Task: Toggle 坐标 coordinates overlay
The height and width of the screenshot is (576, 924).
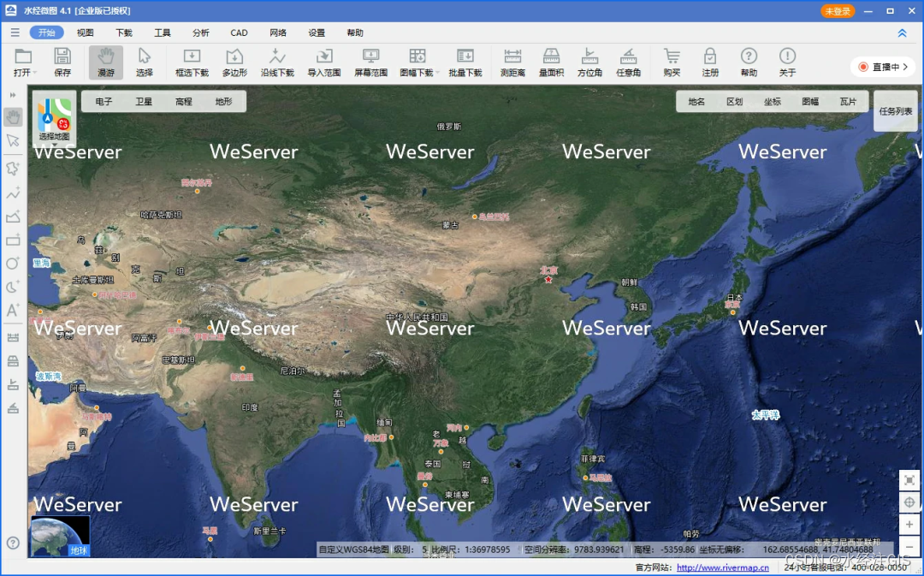Action: pos(773,101)
